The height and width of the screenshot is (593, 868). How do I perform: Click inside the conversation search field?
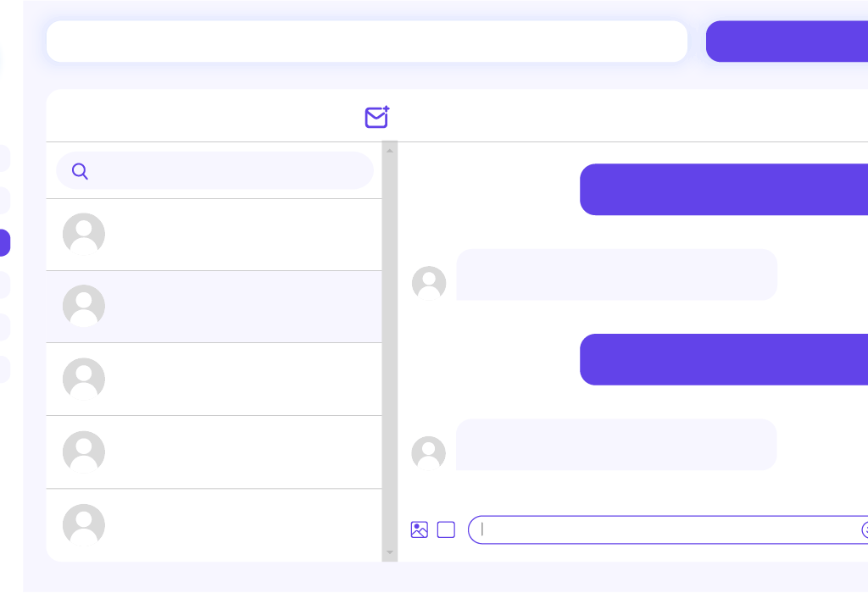[229, 172]
